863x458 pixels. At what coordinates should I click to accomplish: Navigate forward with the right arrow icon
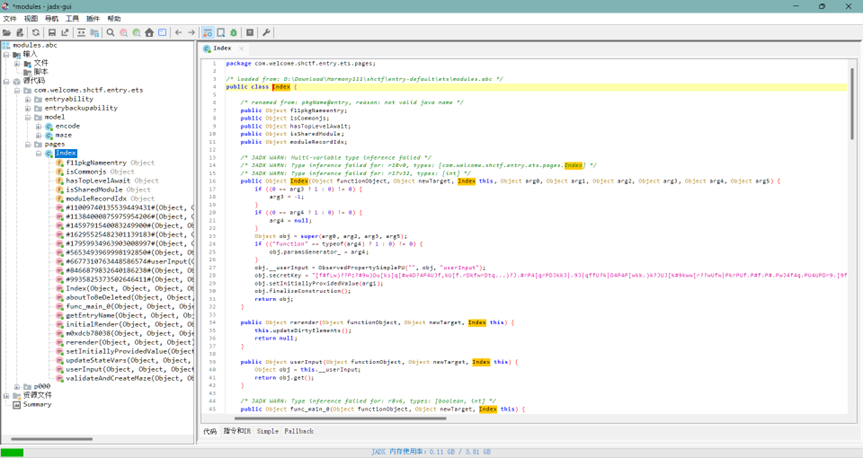click(192, 32)
